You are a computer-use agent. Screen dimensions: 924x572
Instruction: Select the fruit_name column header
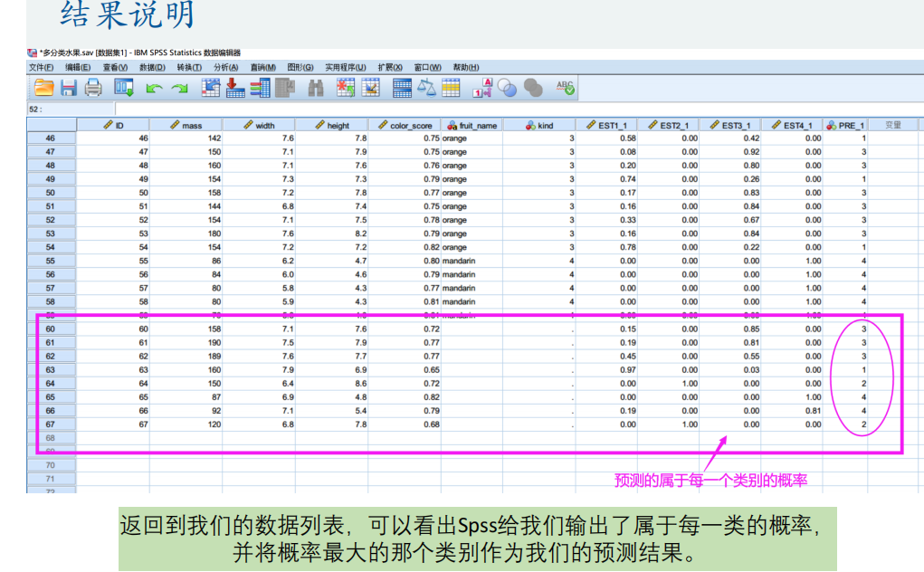[472, 125]
